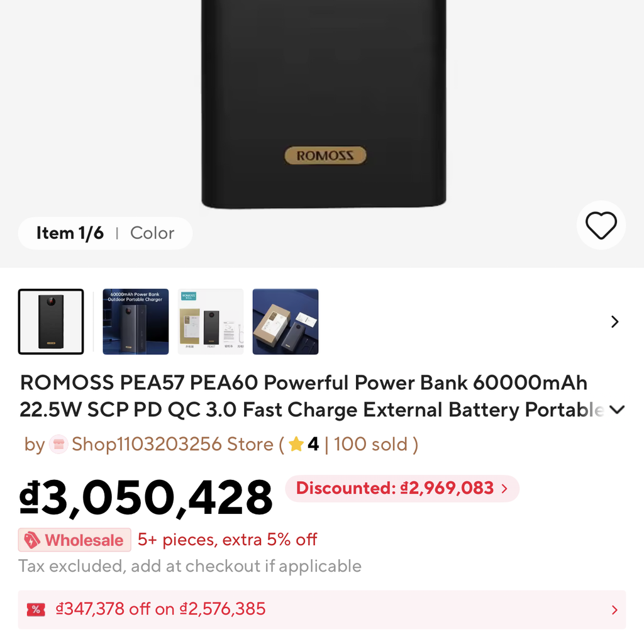Viewport: 644px width, 644px height.
Task: Click the 5+ pieces extra 5% off offer
Action: tap(226, 540)
